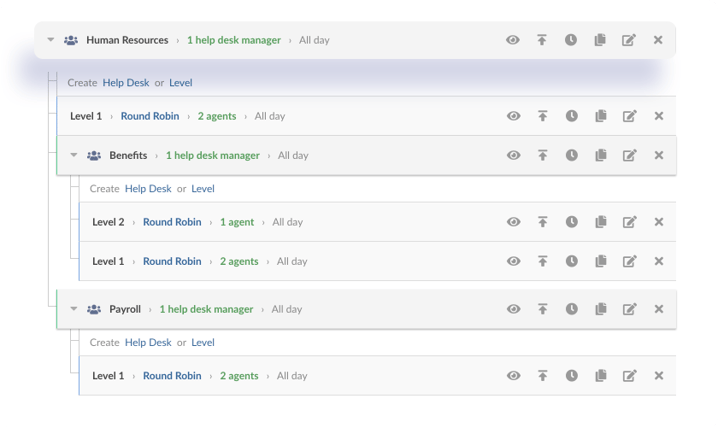Screen dimensions: 718x428
Task: Open the schedule clock for Payroll's Level 1
Action: (x=571, y=376)
